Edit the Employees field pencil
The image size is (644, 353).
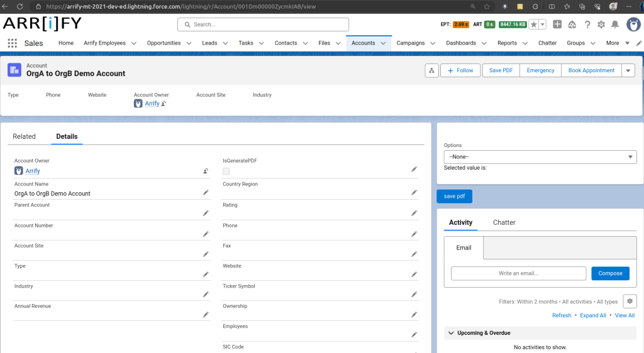(414, 335)
